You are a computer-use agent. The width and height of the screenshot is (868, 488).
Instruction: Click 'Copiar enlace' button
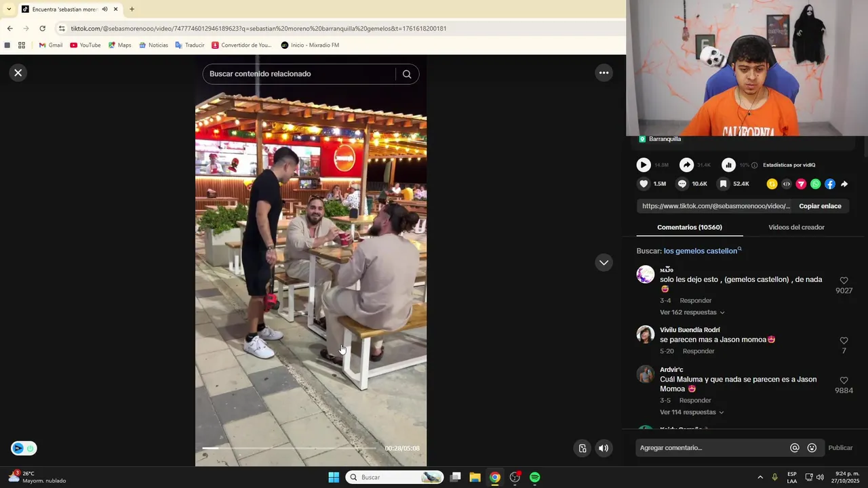pyautogui.click(x=820, y=206)
